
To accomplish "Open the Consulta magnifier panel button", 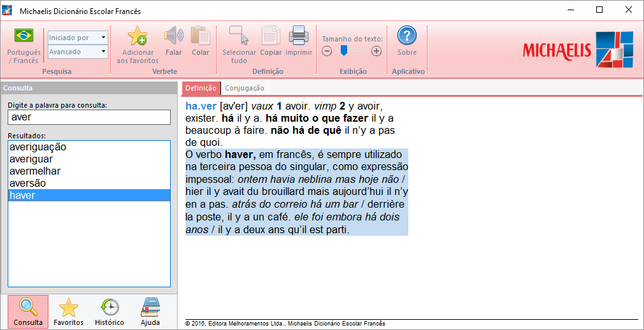I will click(28, 312).
